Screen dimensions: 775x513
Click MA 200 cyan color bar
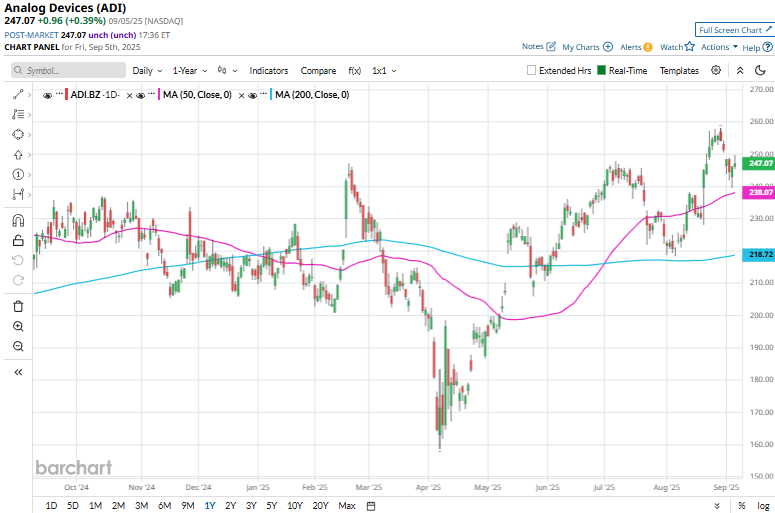271,94
